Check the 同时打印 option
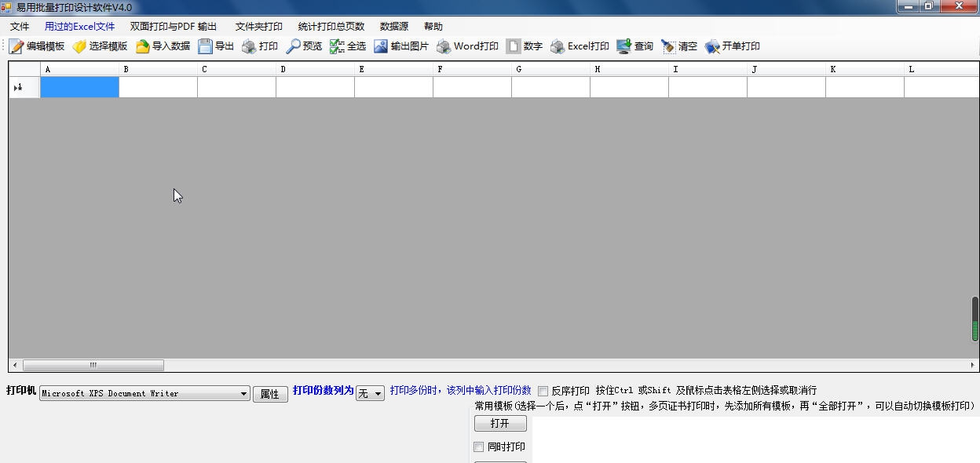The width and height of the screenshot is (980, 463). (478, 447)
